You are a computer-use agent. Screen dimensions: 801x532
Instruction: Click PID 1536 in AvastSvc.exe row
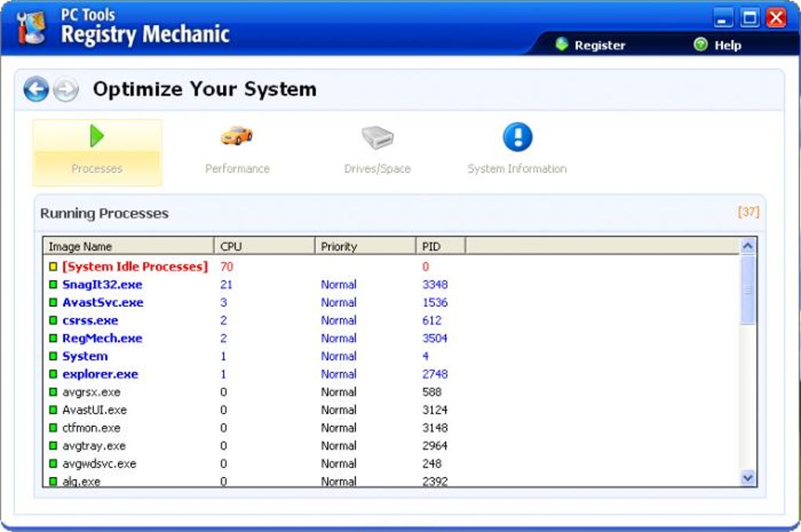(x=435, y=302)
